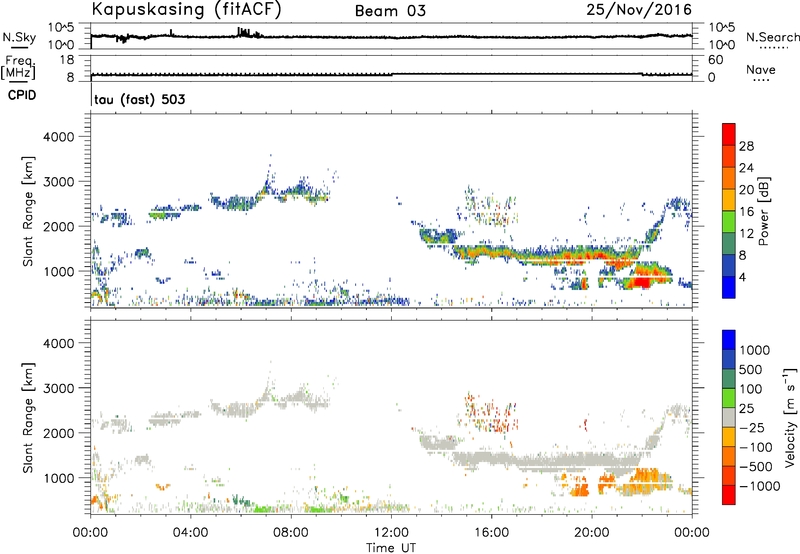Click the date 25/Nov/2016

[639, 9]
